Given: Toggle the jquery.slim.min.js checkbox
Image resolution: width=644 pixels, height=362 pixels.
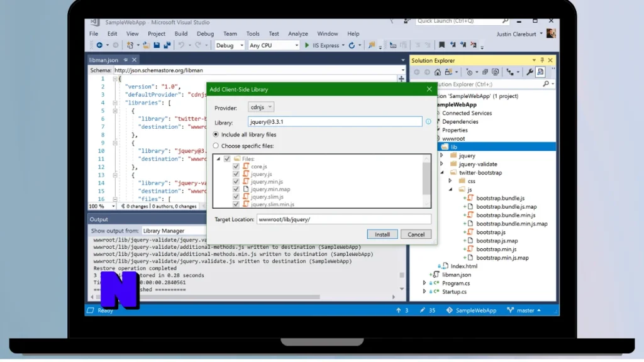Looking at the screenshot, I should [x=236, y=204].
